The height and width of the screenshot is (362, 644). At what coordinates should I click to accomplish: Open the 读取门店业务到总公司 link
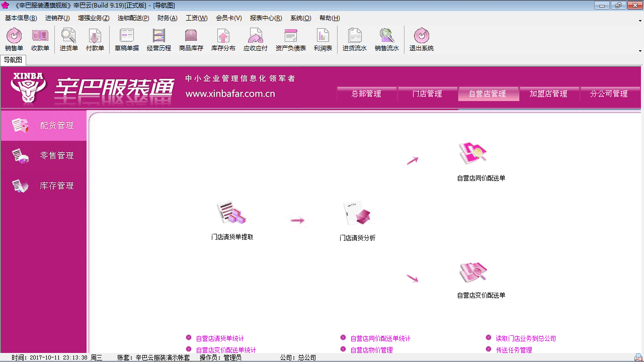[x=526, y=339]
